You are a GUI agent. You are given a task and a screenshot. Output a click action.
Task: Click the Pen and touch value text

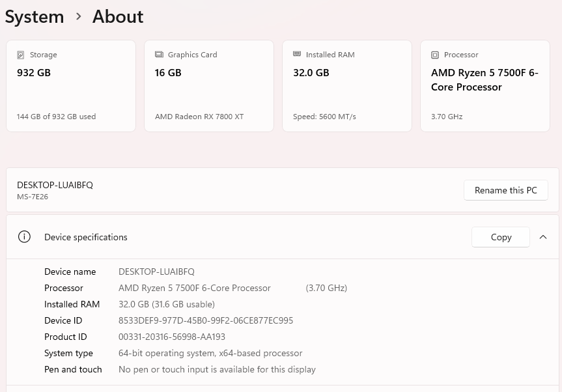[x=217, y=369]
